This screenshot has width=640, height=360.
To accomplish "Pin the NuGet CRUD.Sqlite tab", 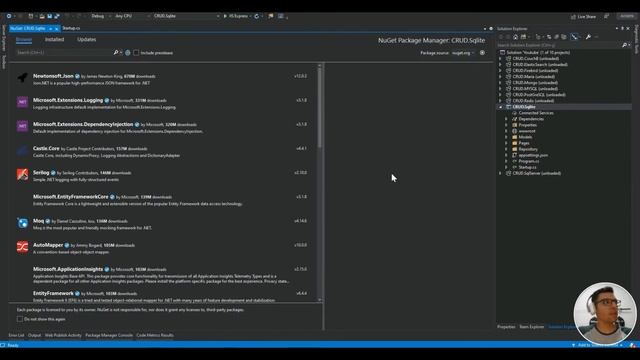I will pos(51,29).
